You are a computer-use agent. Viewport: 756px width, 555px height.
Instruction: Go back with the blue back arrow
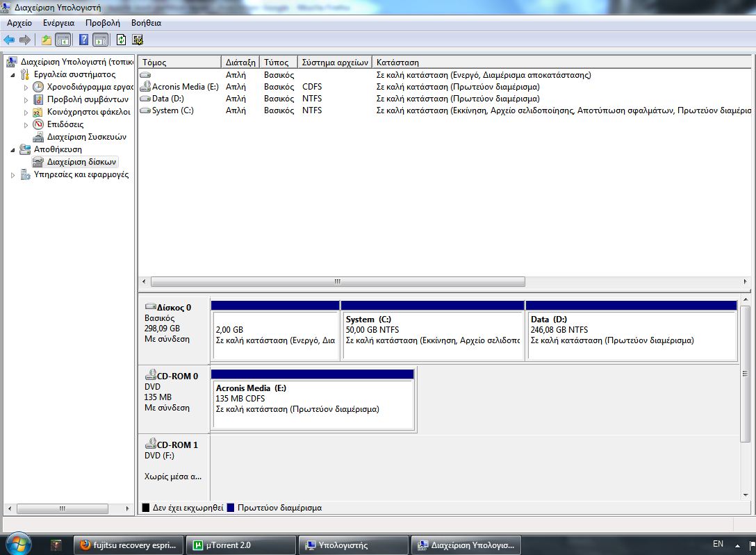point(8,40)
